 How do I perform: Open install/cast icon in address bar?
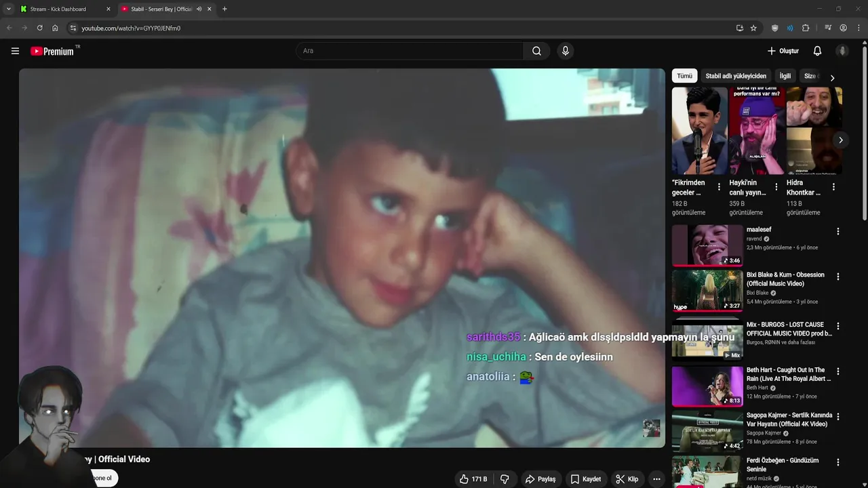[x=739, y=28]
